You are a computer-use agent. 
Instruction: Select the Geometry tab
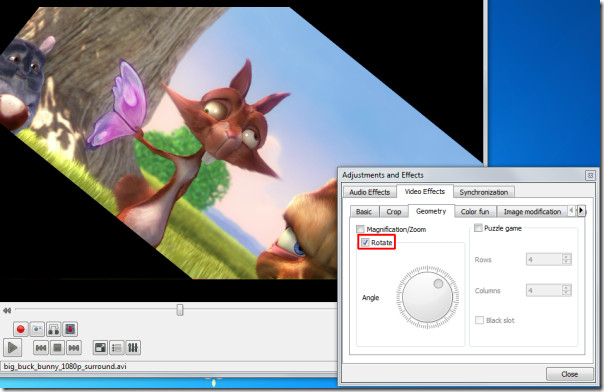click(x=431, y=211)
